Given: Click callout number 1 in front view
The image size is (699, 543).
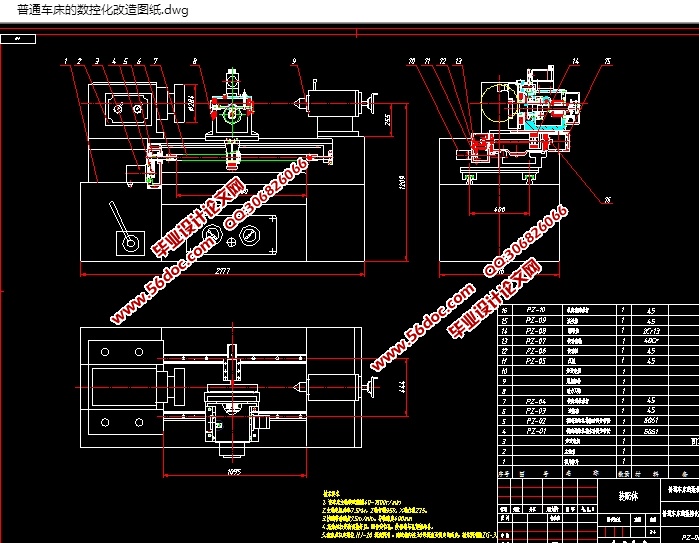Looking at the screenshot, I should 65,61.
